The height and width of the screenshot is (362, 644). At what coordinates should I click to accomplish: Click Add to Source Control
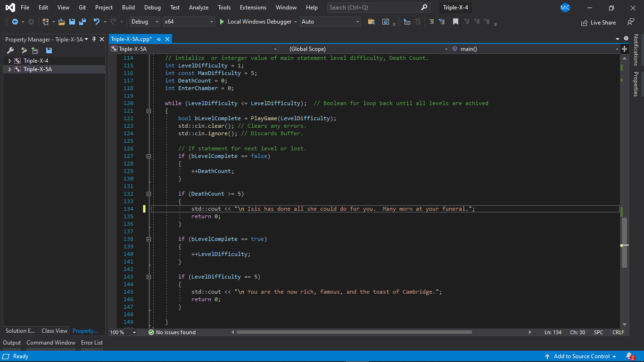[x=581, y=356]
